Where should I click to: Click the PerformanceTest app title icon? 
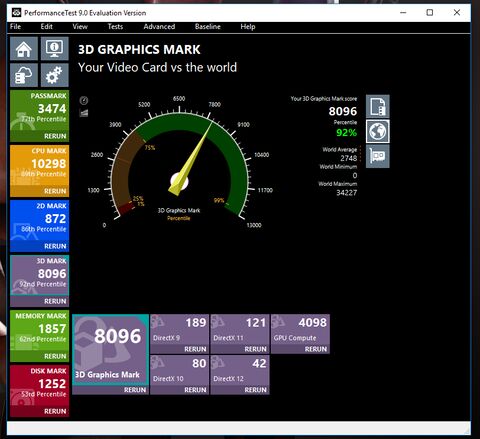16,13
